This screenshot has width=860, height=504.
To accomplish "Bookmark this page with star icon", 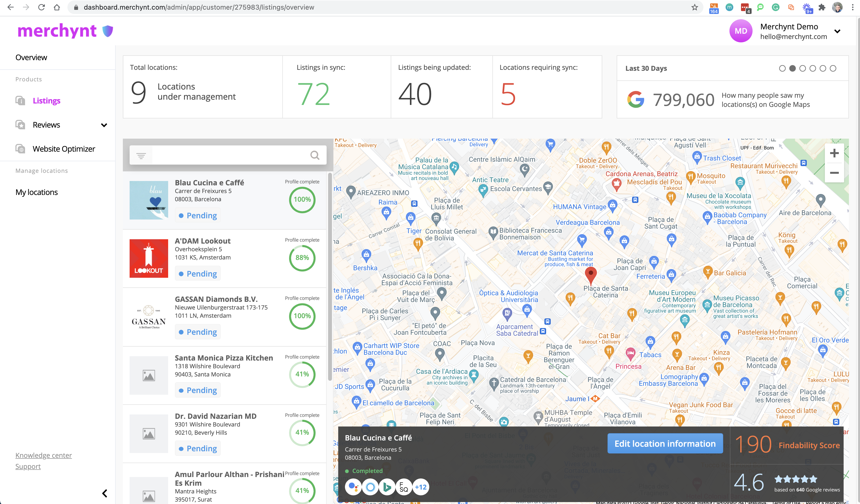I will [x=695, y=7].
